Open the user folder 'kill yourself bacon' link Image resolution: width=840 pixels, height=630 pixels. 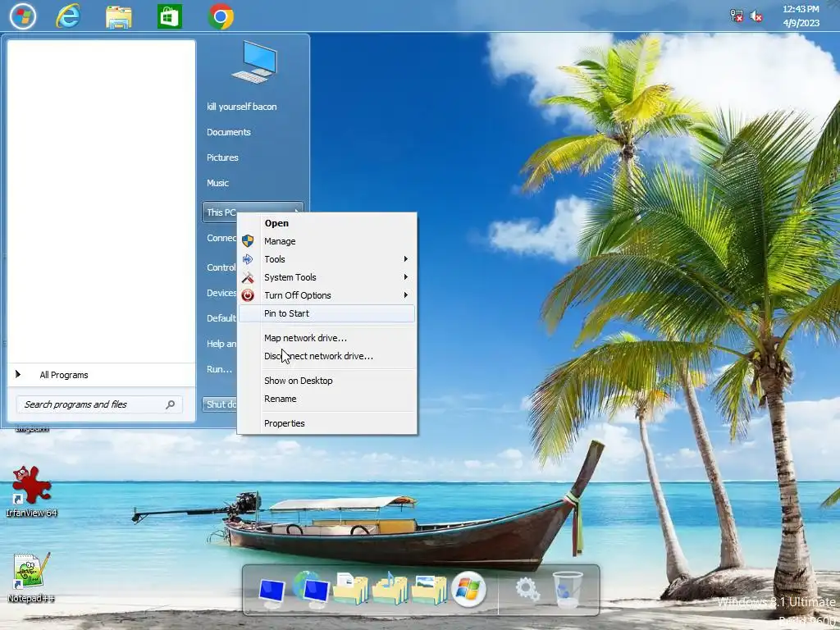coord(242,107)
